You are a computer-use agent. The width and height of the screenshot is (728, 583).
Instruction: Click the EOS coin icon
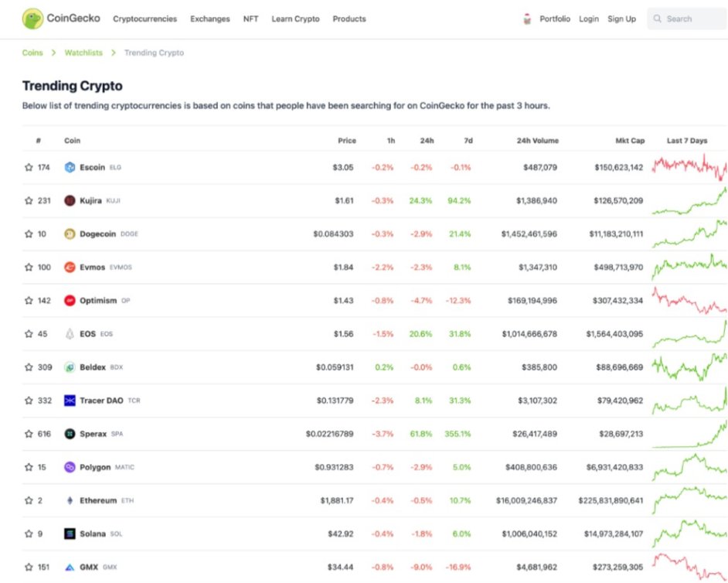70,333
